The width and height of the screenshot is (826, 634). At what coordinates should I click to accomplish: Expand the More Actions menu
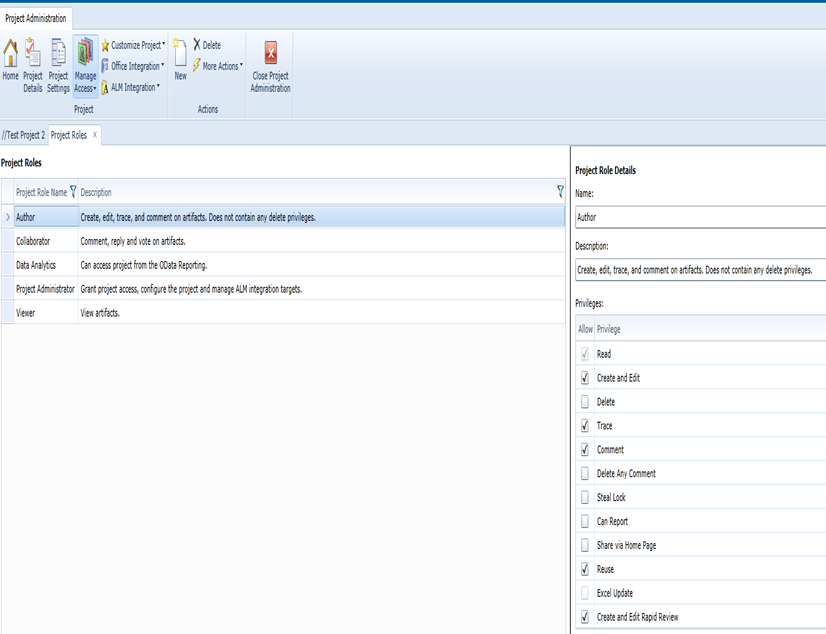pos(218,66)
